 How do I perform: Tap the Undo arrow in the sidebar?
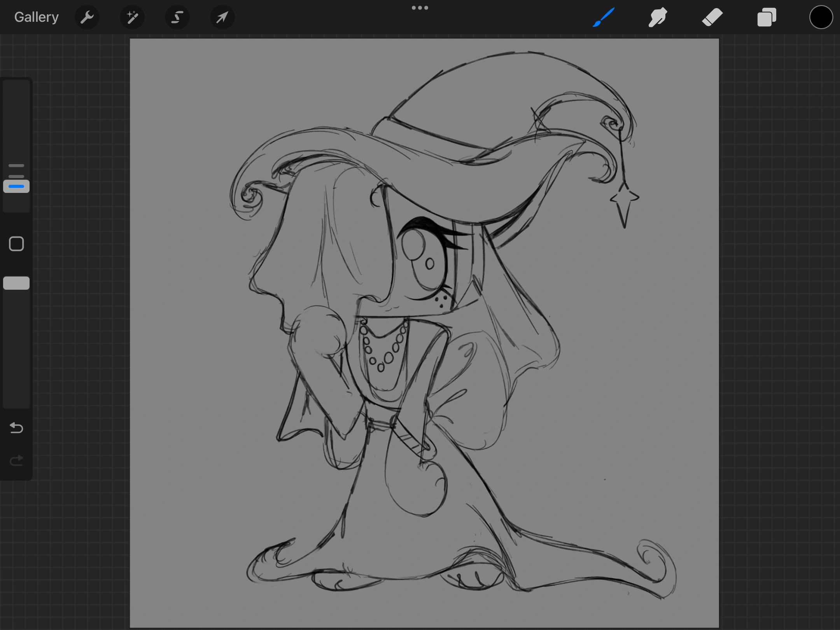[x=16, y=428]
